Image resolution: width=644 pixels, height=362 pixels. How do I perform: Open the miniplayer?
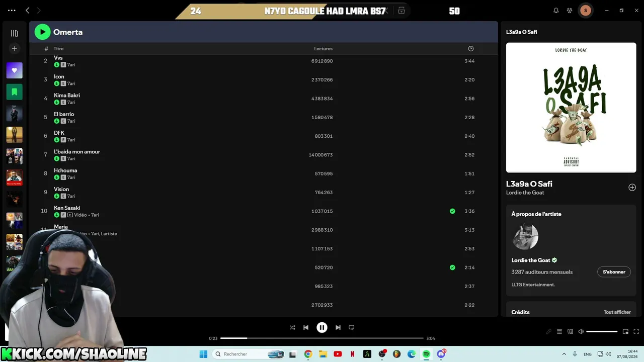[x=625, y=332]
